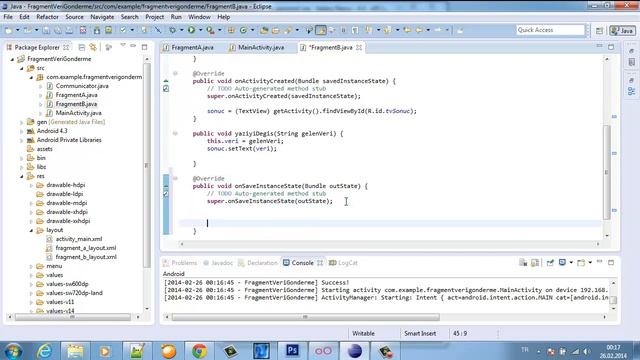Select MainActivity.java in Package Explorer
The width and height of the screenshot is (640, 360).
tap(78, 113)
